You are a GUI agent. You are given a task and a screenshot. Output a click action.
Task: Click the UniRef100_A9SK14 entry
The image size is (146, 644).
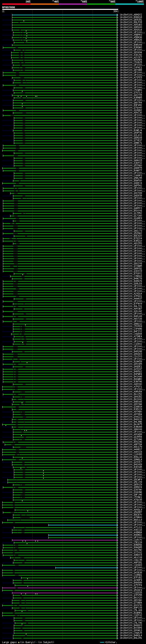pos(131,30)
